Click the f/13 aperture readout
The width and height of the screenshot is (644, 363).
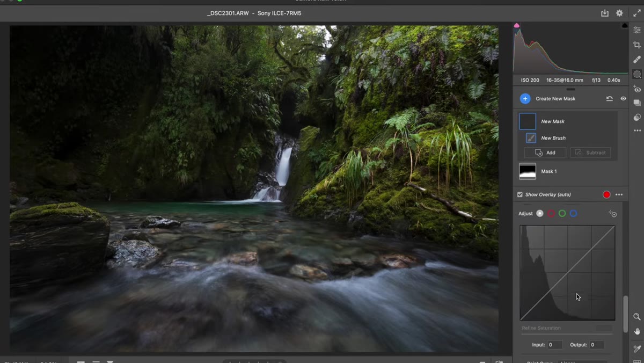pos(596,80)
